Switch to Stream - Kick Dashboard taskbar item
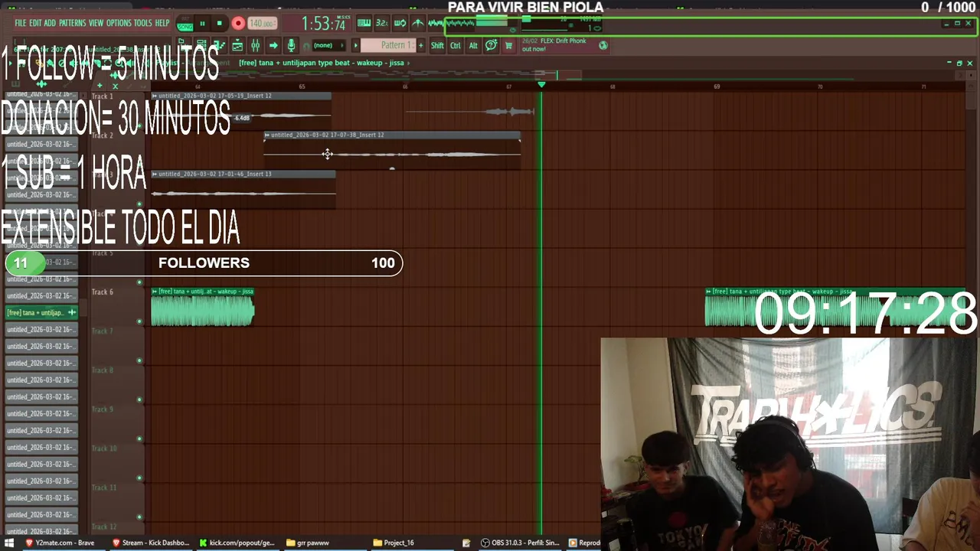The height and width of the screenshot is (551, 980). (x=151, y=543)
